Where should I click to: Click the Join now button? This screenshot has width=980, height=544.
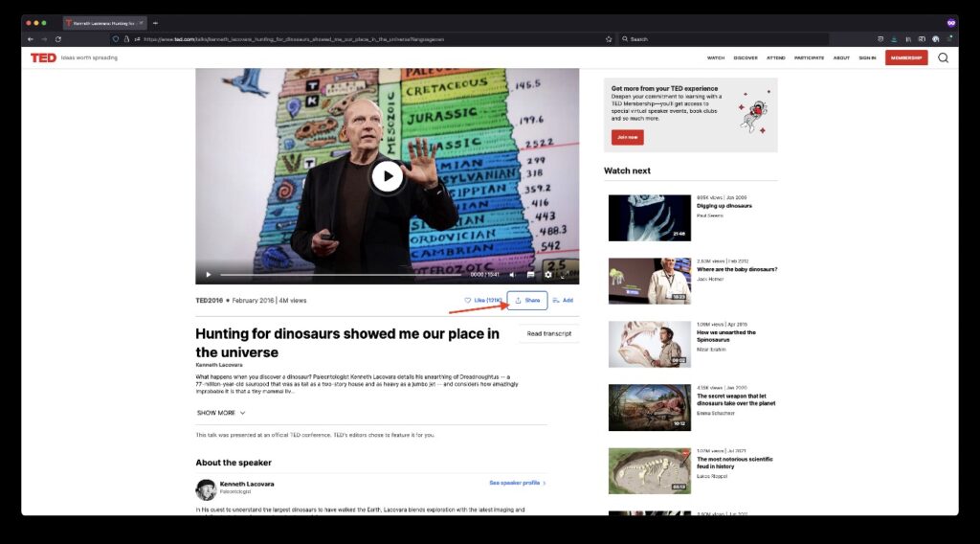tap(628, 137)
